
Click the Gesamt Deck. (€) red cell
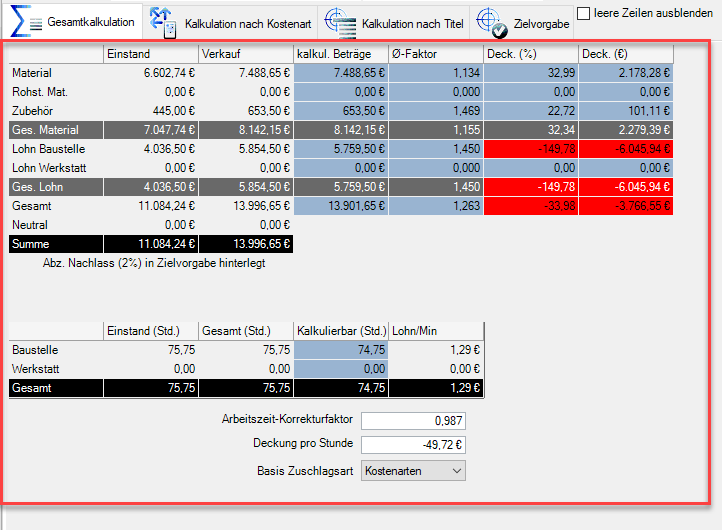point(625,205)
